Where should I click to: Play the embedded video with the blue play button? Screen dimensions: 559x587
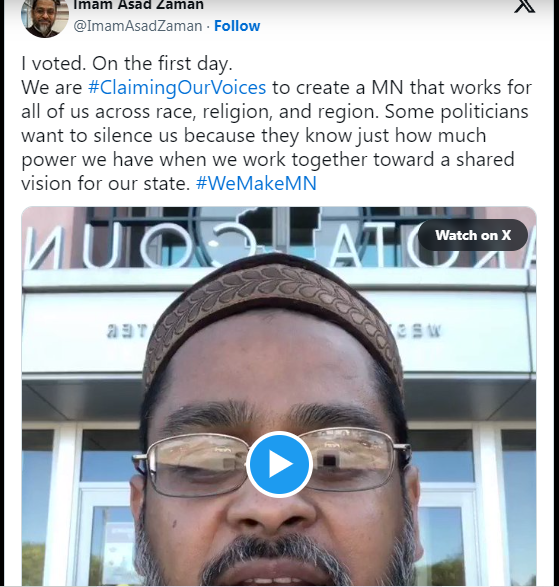pos(279,464)
